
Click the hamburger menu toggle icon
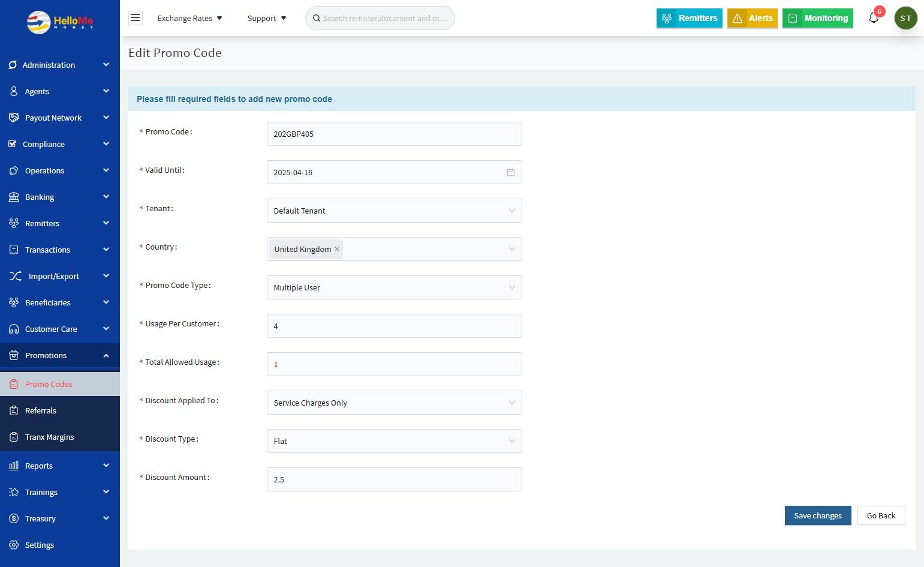pyautogui.click(x=136, y=18)
